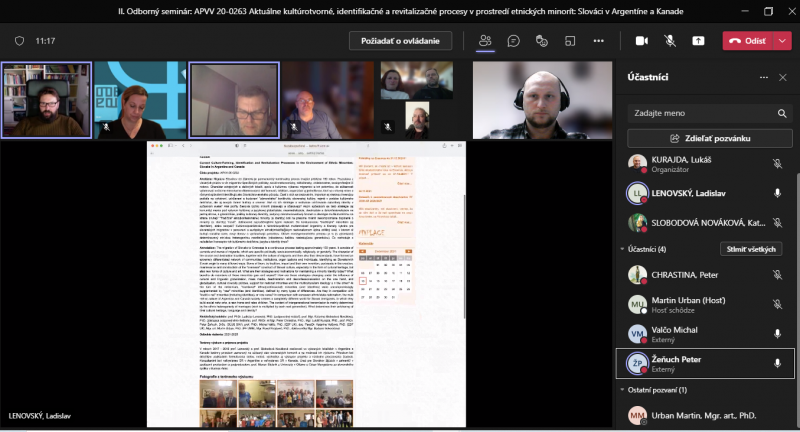Open the three-dot more actions menu
800x432 pixels.
tap(600, 41)
